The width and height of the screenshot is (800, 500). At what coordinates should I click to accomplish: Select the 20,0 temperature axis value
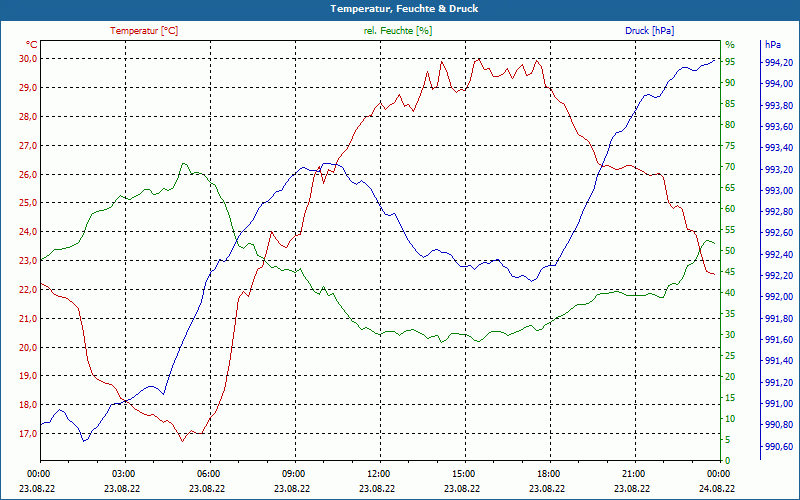tap(29, 347)
